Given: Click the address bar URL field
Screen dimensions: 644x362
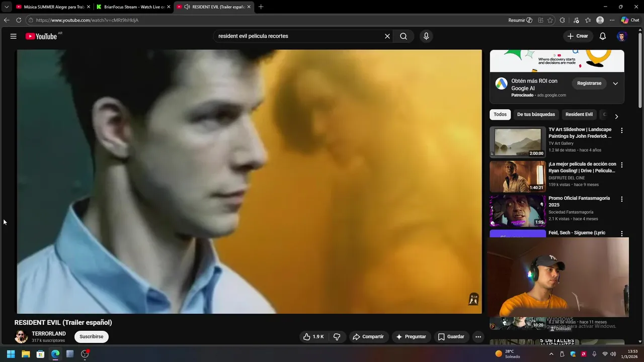Looking at the screenshot, I should pos(267,20).
